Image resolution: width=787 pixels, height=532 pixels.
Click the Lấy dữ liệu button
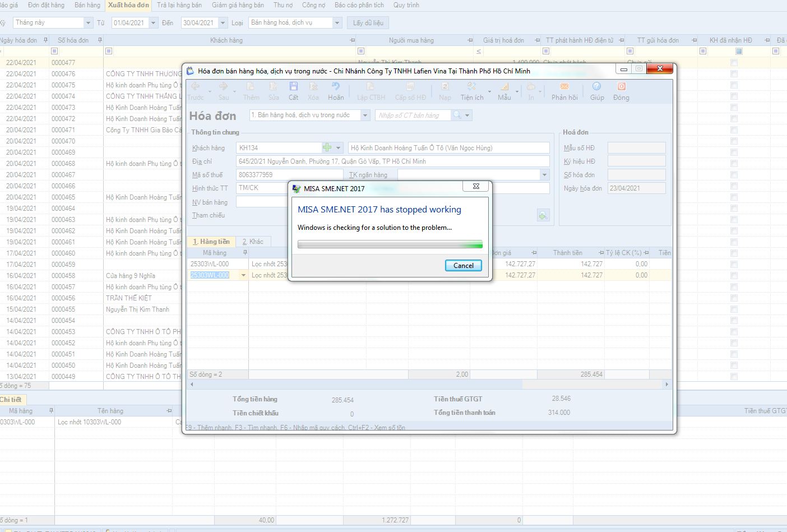point(368,23)
